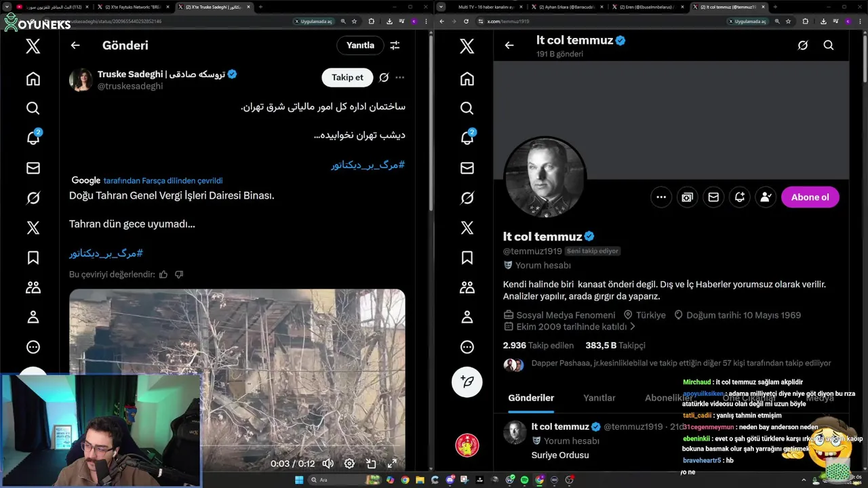The image size is (868, 488).
Task: Open Truske Sadeghi profile avatar
Action: coord(81,79)
